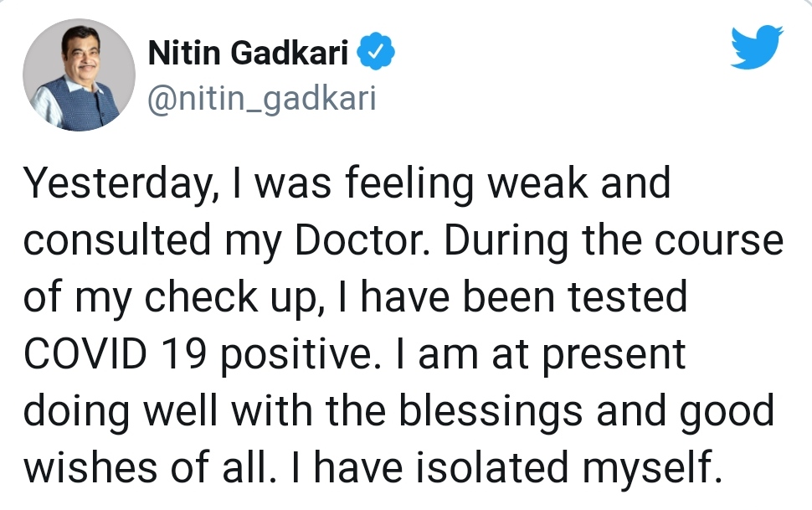Click the text "COVID 19" in the tweet
This screenshot has width=812, height=510.
(111, 355)
